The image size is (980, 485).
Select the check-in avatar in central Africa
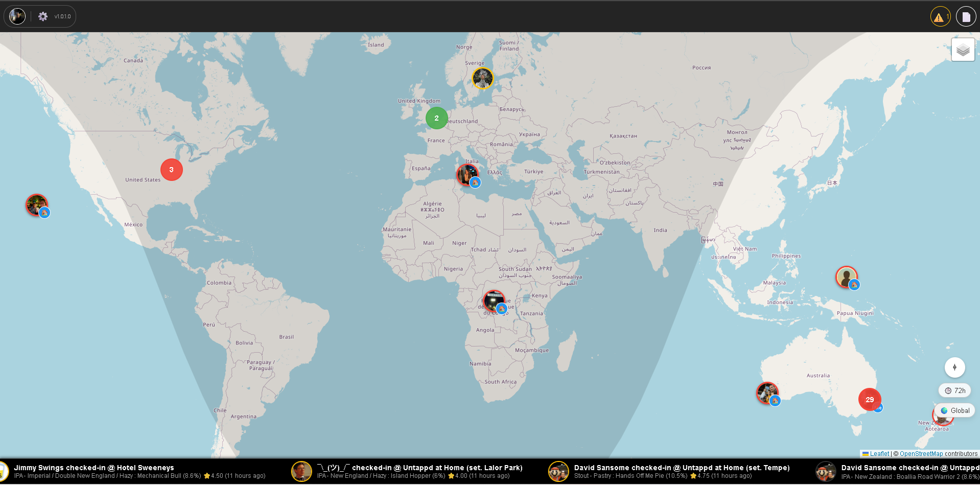pos(494,301)
